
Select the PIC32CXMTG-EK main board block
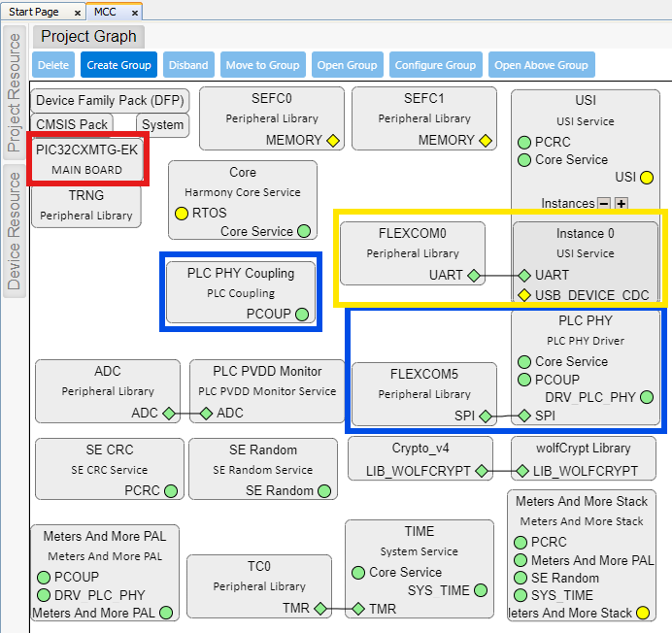coord(87,160)
